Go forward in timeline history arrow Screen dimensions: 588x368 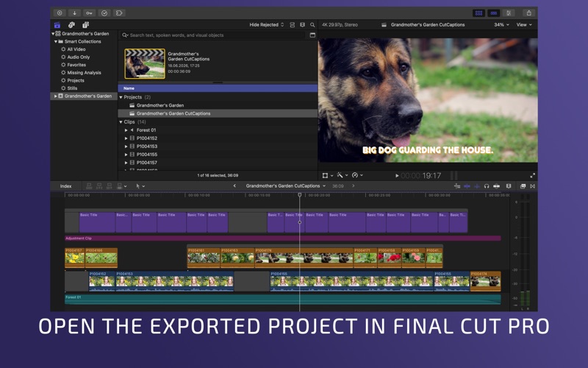tap(353, 186)
